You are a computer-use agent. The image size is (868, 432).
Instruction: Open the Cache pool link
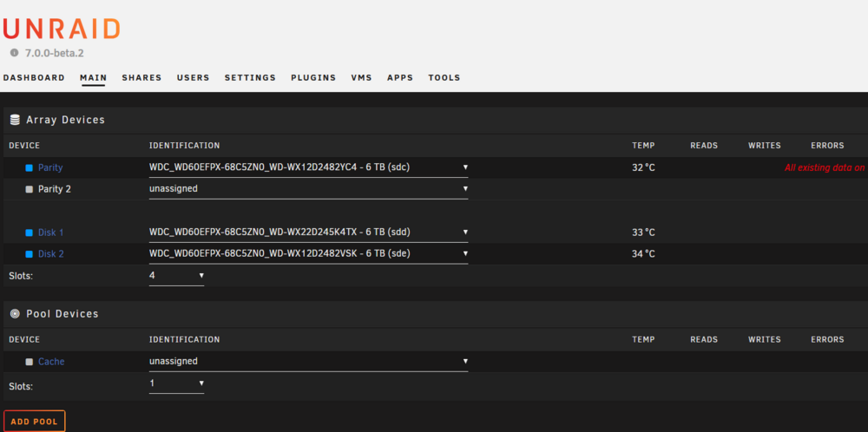tap(51, 362)
